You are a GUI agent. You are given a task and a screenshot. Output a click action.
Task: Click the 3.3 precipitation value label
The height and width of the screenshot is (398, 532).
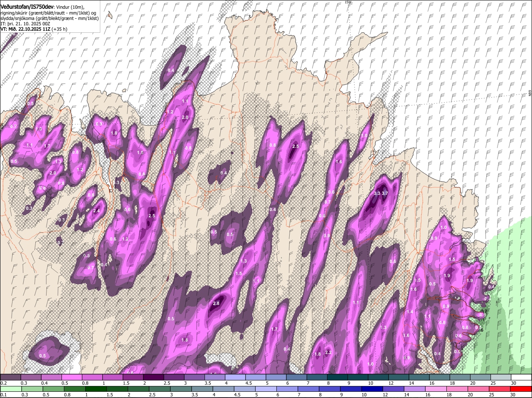[x=377, y=193]
